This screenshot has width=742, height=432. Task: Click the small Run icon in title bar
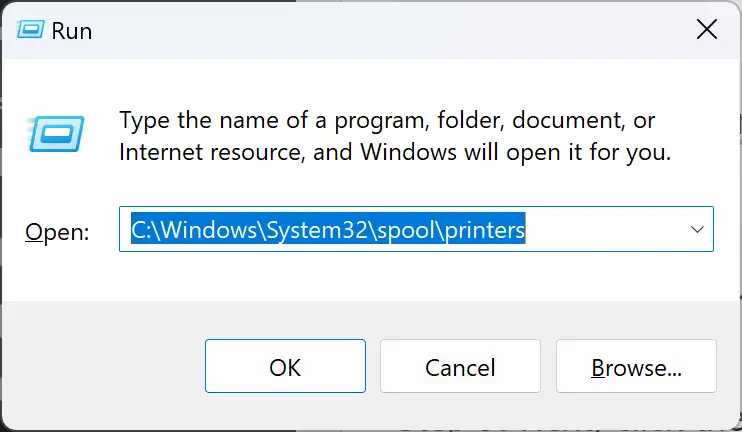click(x=31, y=30)
